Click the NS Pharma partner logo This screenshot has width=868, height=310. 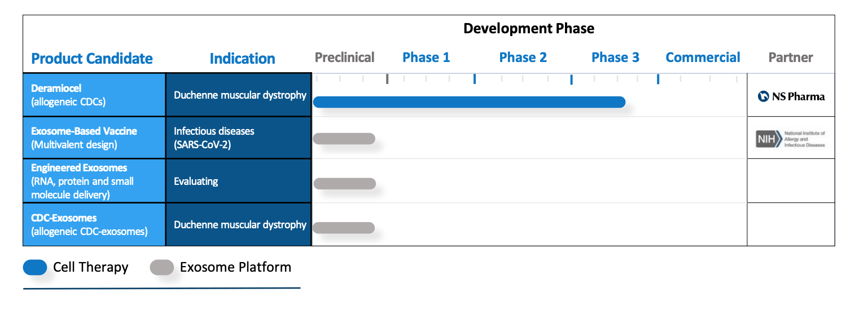point(791,96)
